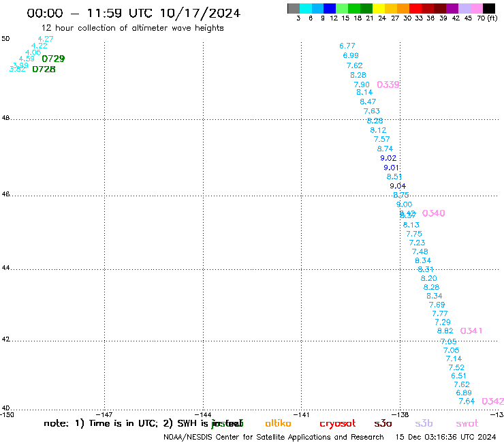
Task: Click the wave height value 7.75
Action: (x=414, y=234)
